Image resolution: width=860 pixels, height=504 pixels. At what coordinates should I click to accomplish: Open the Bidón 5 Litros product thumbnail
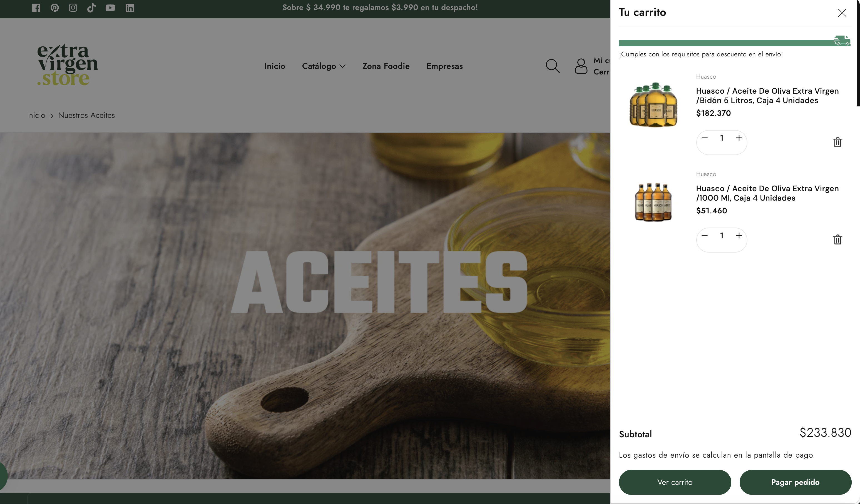point(653,105)
